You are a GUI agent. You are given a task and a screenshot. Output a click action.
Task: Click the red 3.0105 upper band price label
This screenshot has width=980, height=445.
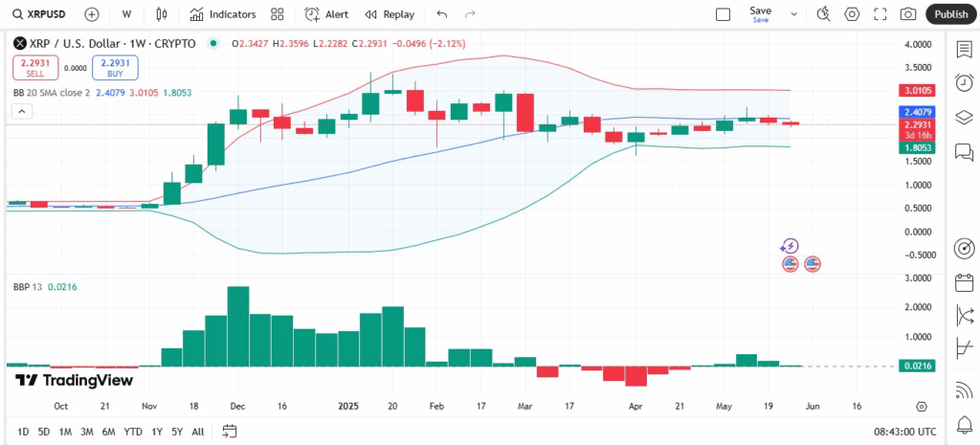(x=918, y=91)
